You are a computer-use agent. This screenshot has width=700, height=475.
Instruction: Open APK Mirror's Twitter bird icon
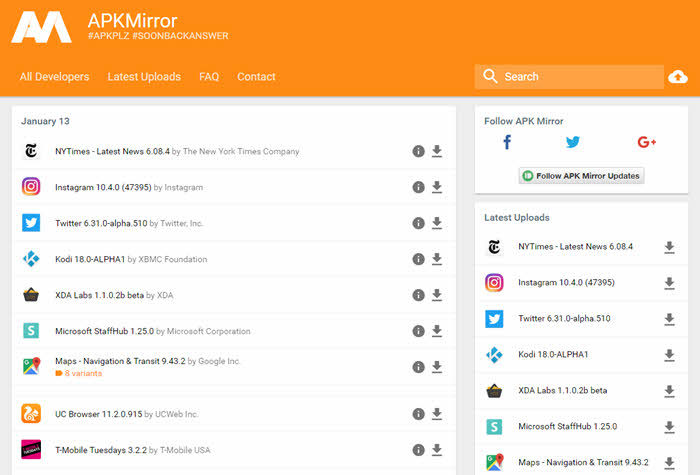coord(572,142)
